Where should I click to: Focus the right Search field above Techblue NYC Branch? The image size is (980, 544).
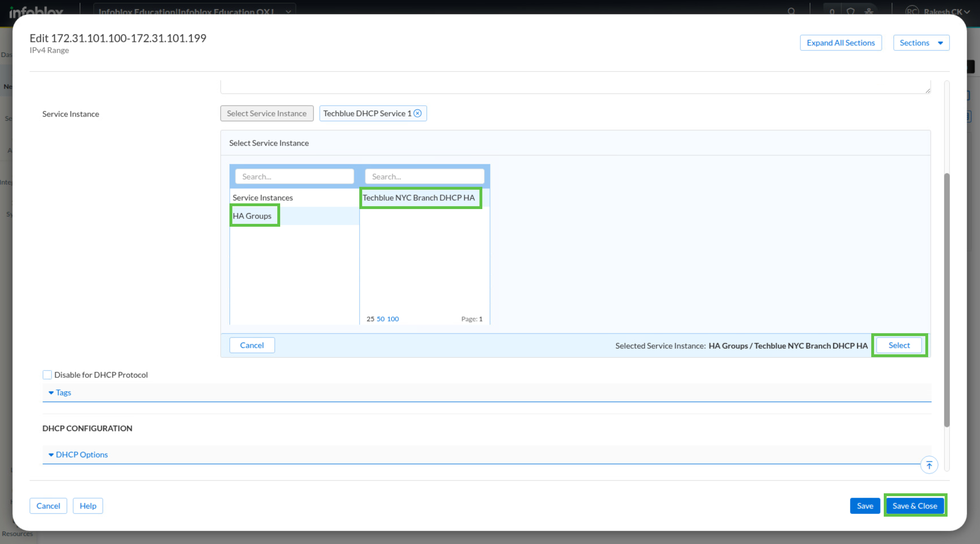click(x=425, y=177)
